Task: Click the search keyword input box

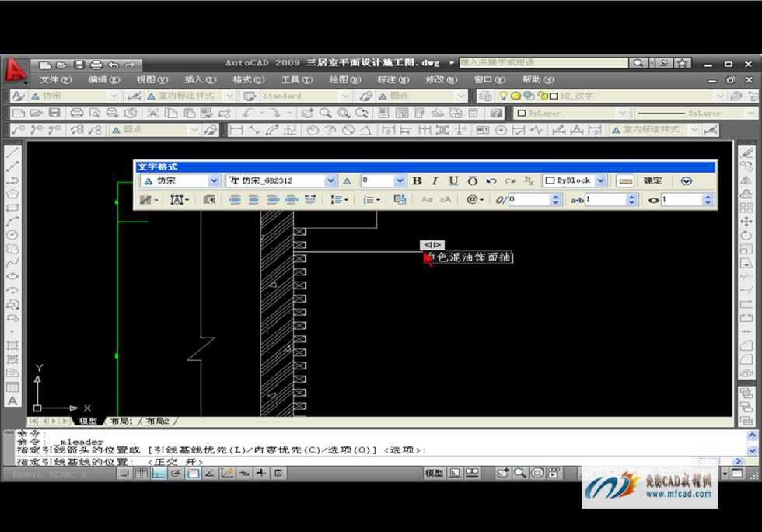Action: pos(544,63)
